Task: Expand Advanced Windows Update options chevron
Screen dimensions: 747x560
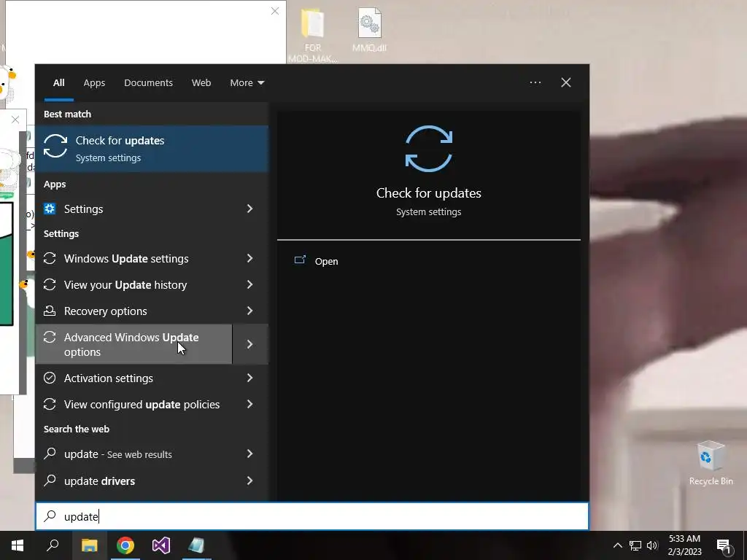Action: (250, 344)
